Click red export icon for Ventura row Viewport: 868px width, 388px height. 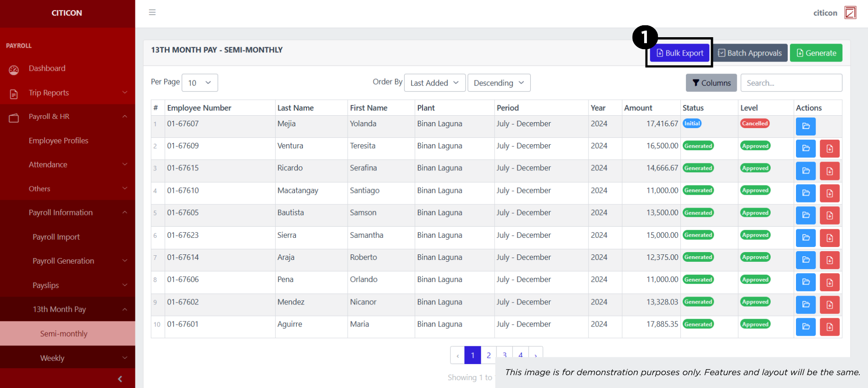pos(829,149)
